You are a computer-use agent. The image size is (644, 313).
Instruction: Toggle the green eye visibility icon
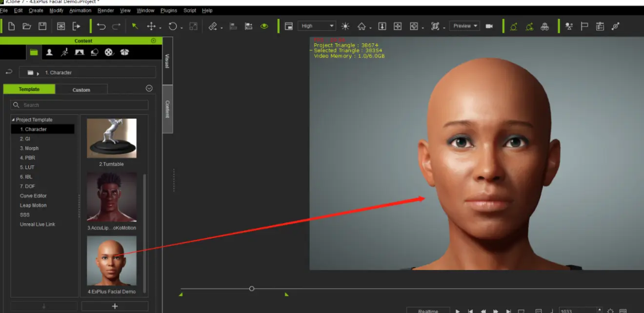(x=264, y=26)
